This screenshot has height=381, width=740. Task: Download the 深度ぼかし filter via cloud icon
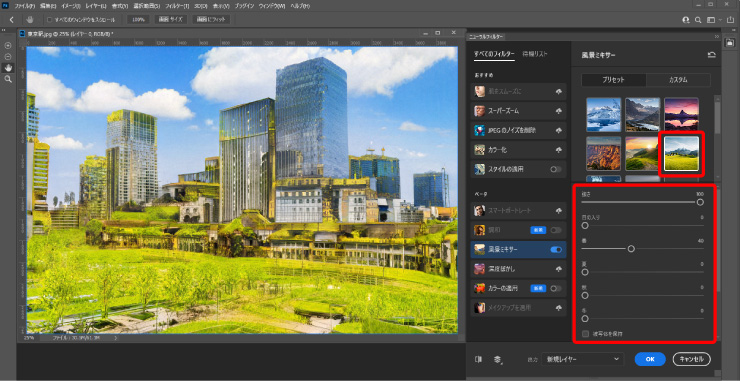(x=559, y=269)
